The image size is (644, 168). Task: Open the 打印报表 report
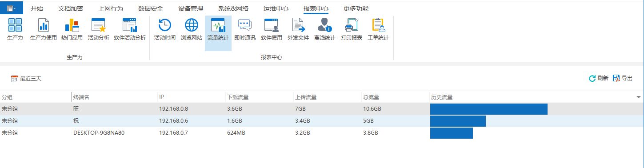pyautogui.click(x=352, y=30)
